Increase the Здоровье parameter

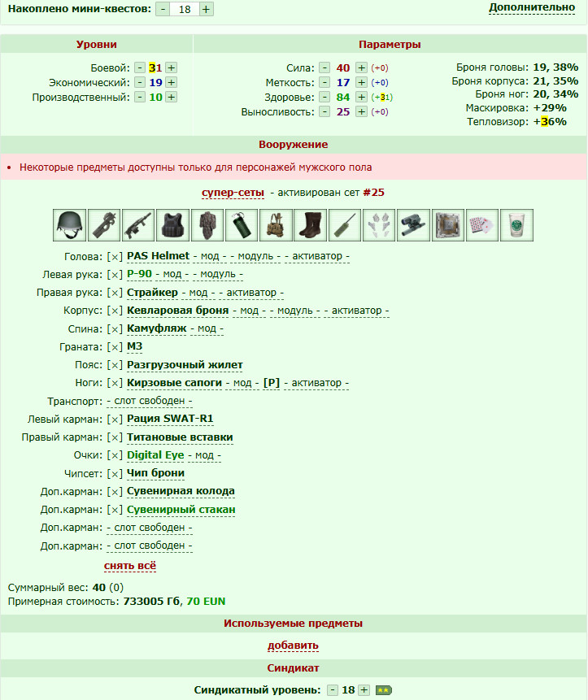tap(361, 98)
